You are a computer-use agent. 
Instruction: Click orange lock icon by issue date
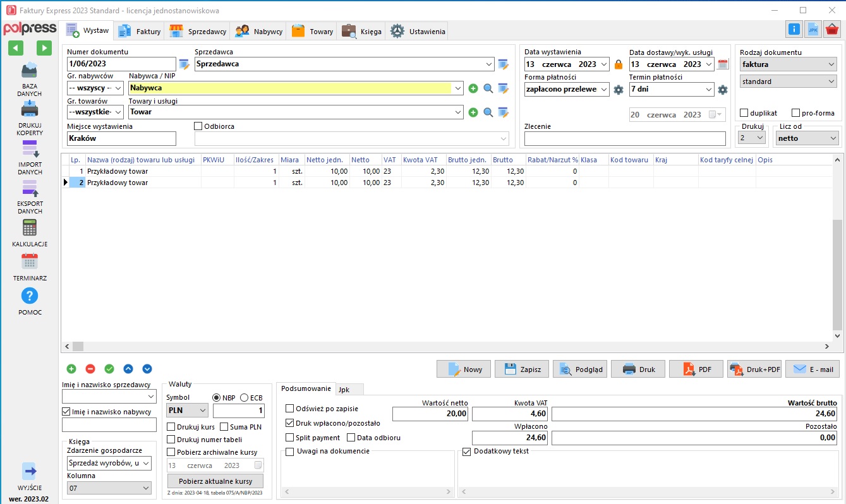pyautogui.click(x=619, y=64)
